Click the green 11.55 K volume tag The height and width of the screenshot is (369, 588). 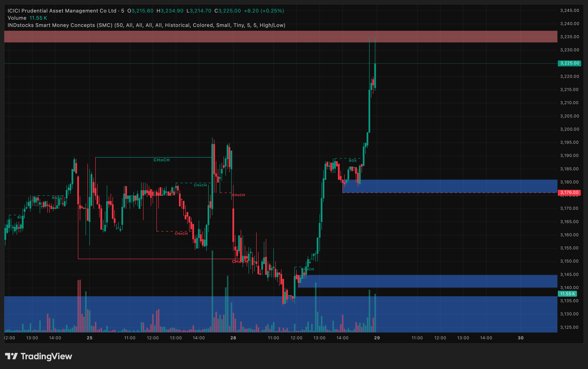[x=567, y=294]
